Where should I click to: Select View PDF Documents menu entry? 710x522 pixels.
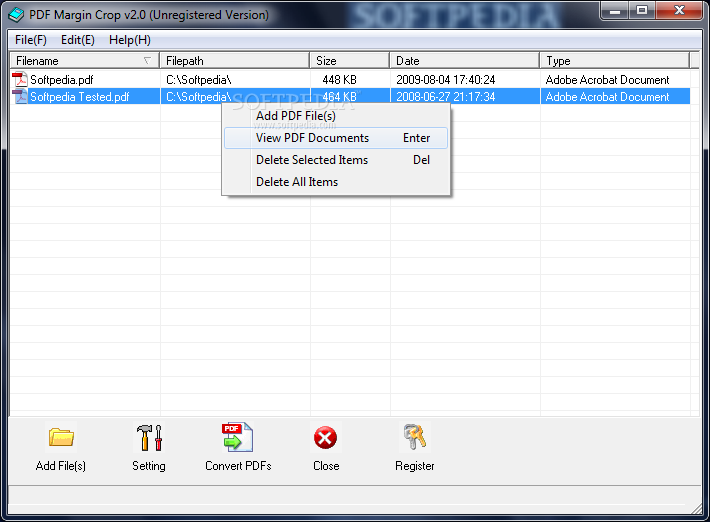pos(336,138)
